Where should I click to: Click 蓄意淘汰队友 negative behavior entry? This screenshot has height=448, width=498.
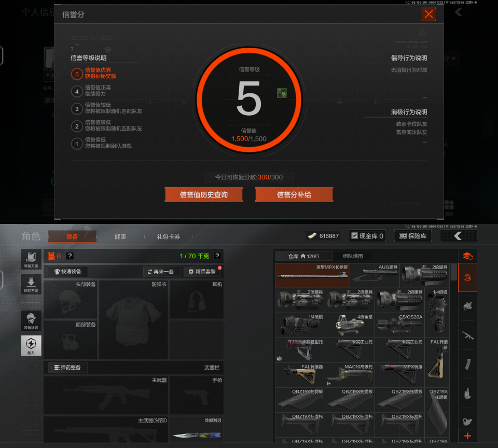411,132
